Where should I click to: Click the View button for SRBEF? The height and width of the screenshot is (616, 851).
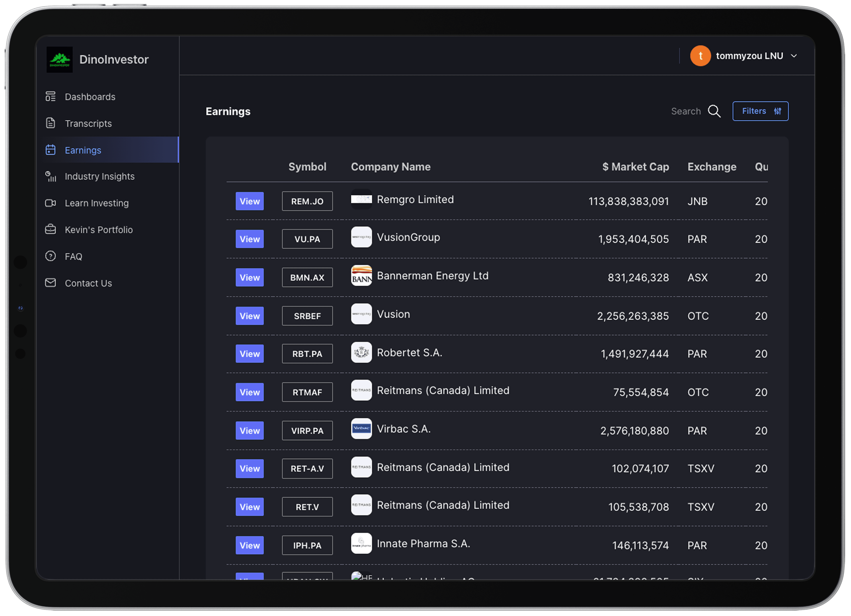point(250,316)
